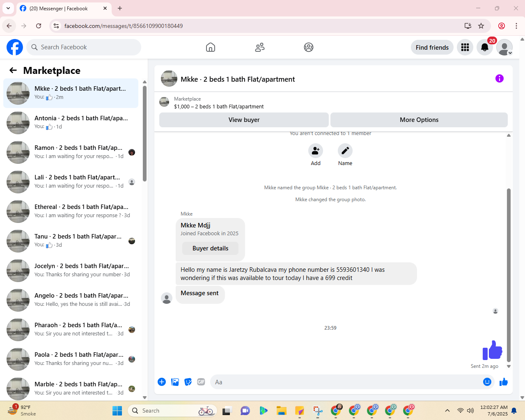Click the Search Facebook field
This screenshot has height=420, width=525.
84,47
